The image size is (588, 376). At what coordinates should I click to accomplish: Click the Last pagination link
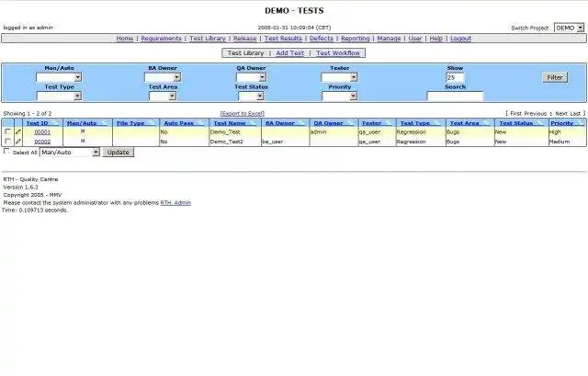click(x=575, y=113)
